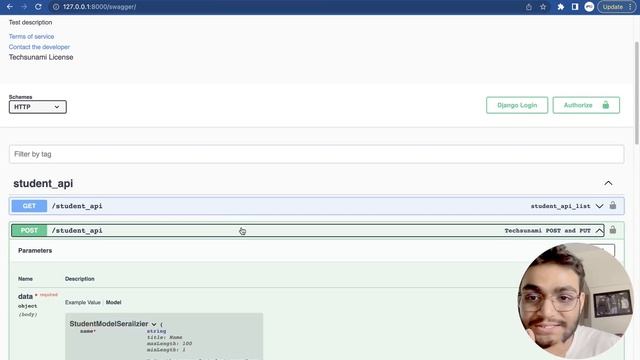Collapse the student_api tag section
The width and height of the screenshot is (640, 360).
[x=608, y=183]
